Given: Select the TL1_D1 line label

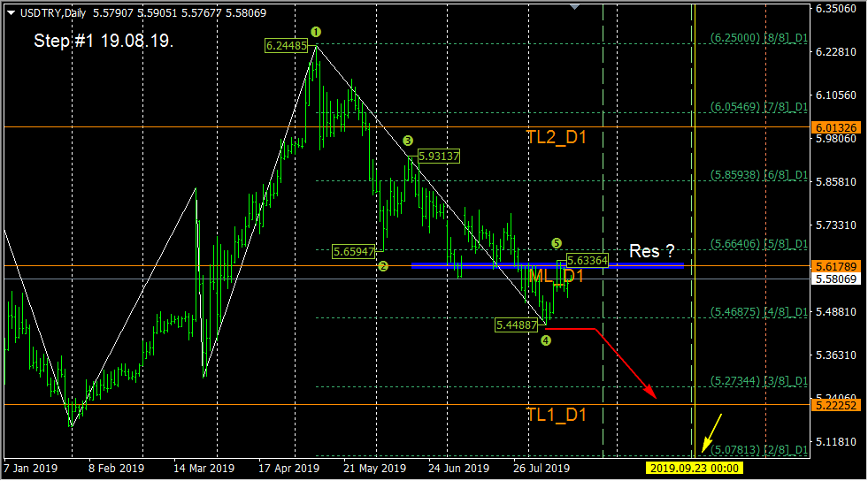Looking at the screenshot, I should (x=556, y=415).
